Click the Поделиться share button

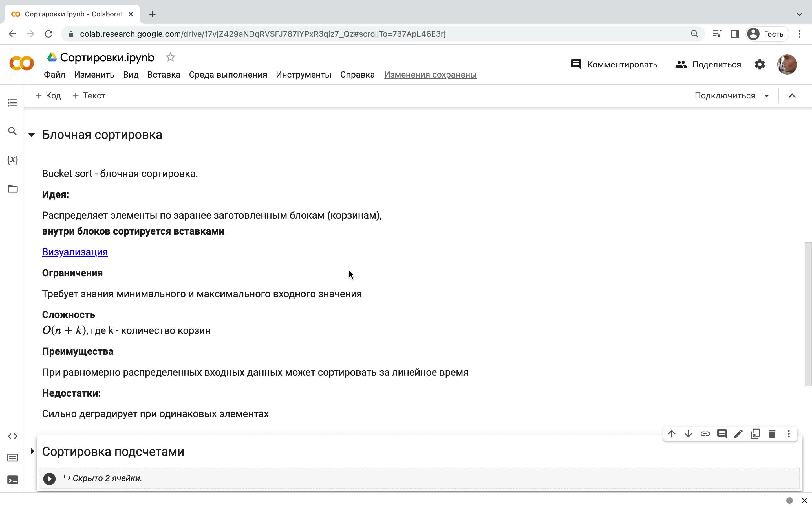point(708,64)
